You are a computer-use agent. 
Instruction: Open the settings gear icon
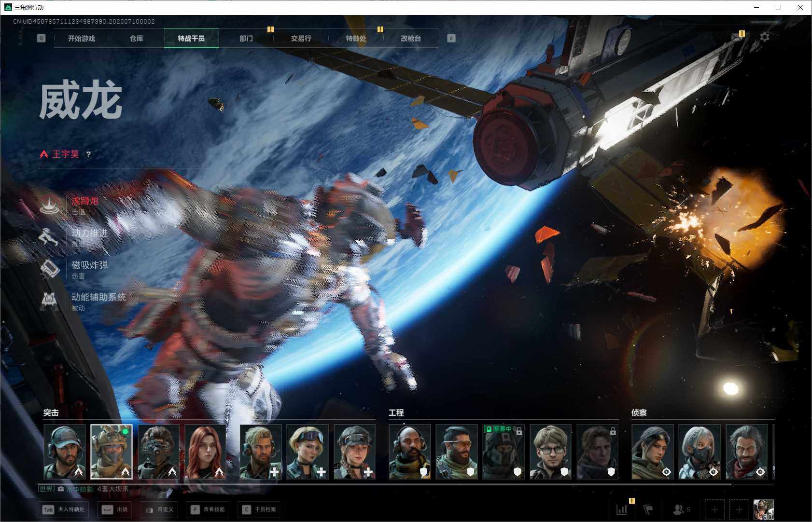765,37
